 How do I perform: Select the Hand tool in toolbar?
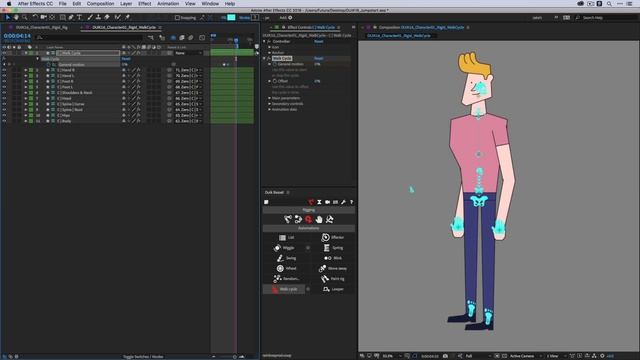pos(16,18)
